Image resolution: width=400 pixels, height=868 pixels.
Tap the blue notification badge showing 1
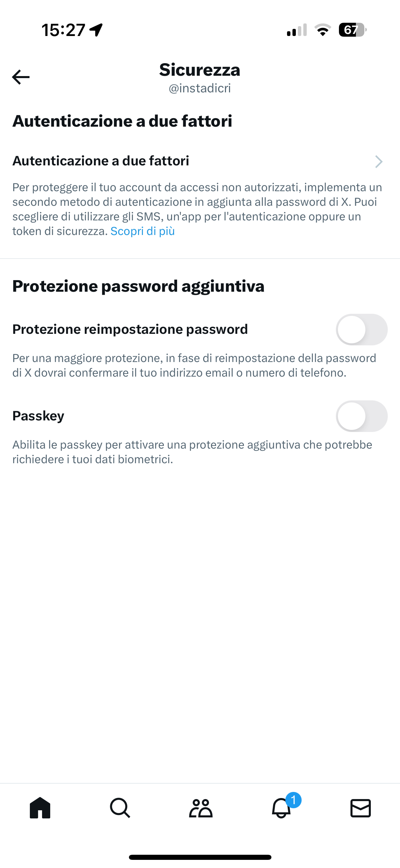click(293, 800)
